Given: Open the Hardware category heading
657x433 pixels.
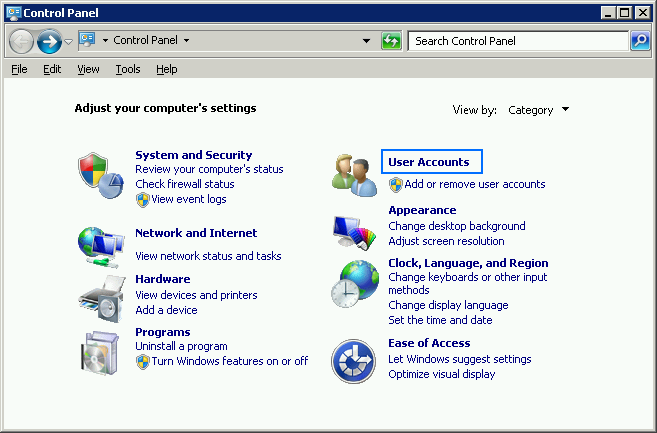Looking at the screenshot, I should (163, 279).
